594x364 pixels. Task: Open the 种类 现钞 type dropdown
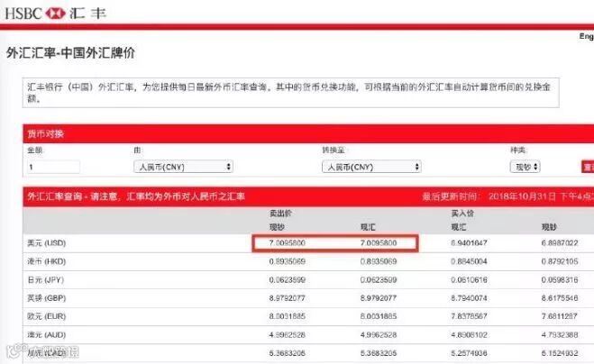point(525,167)
